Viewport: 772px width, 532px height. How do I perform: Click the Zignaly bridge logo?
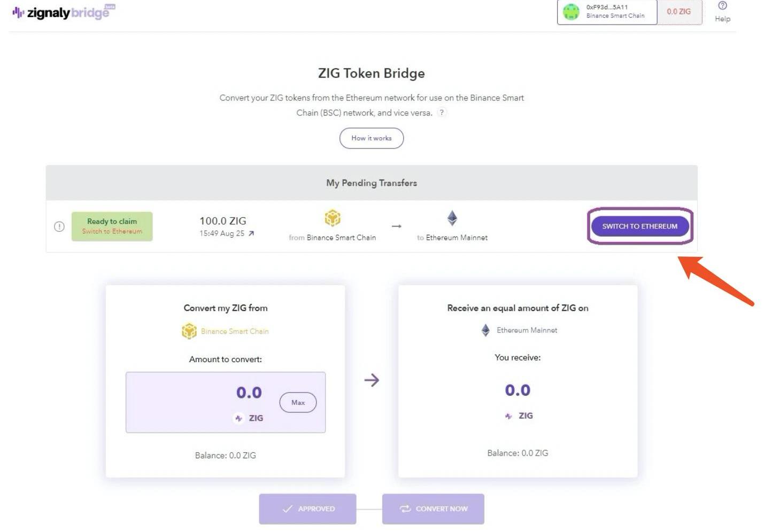[63, 12]
